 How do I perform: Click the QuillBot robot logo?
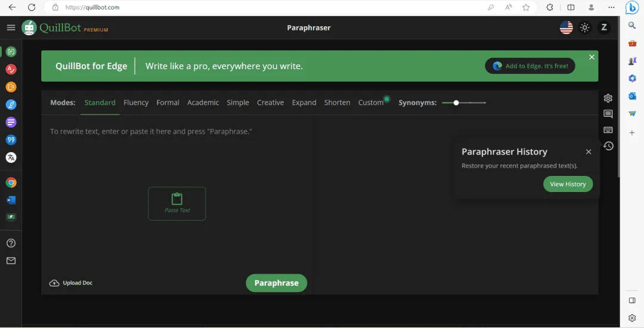(29, 27)
